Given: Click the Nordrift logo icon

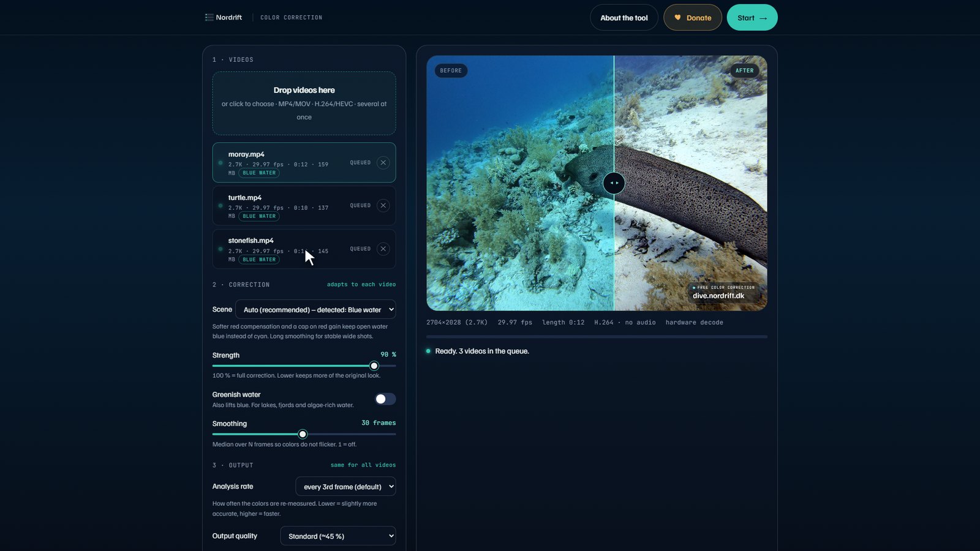Looking at the screenshot, I should click(x=209, y=18).
